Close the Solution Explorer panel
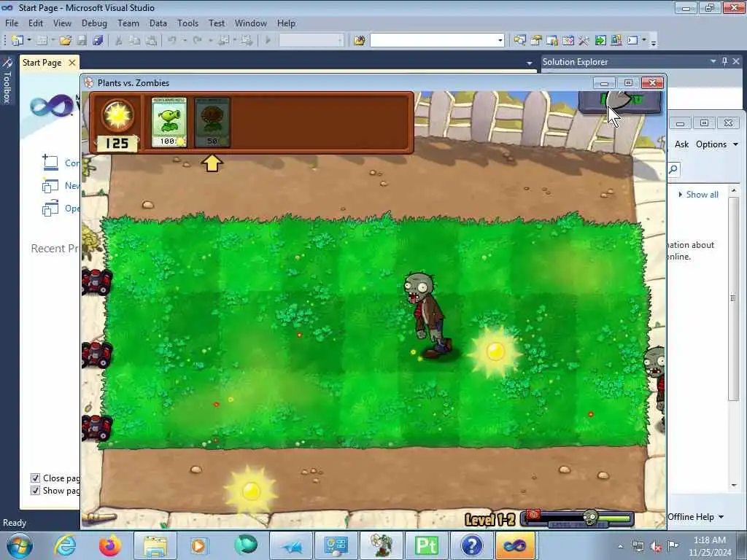 pyautogui.click(x=736, y=61)
